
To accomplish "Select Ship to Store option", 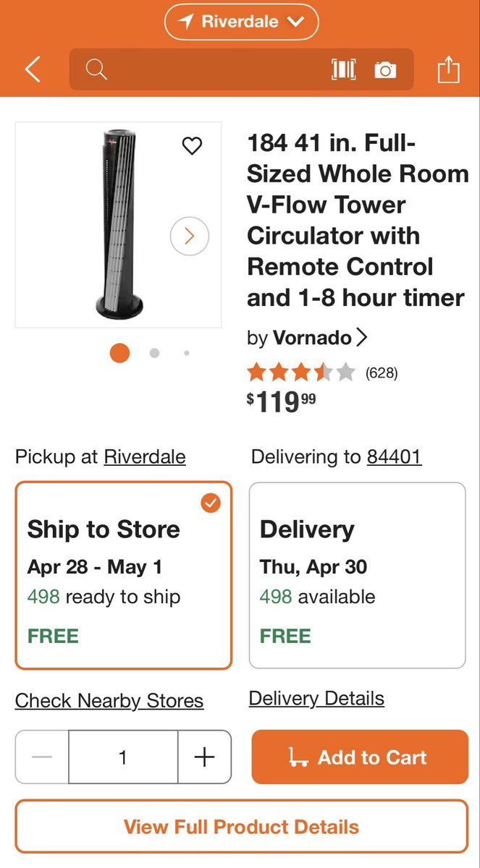I will click(124, 575).
